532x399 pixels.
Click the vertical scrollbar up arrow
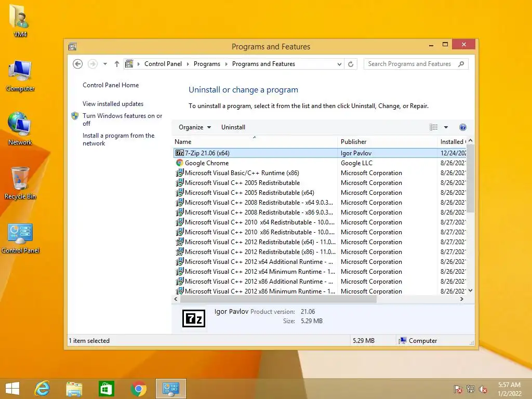point(470,140)
